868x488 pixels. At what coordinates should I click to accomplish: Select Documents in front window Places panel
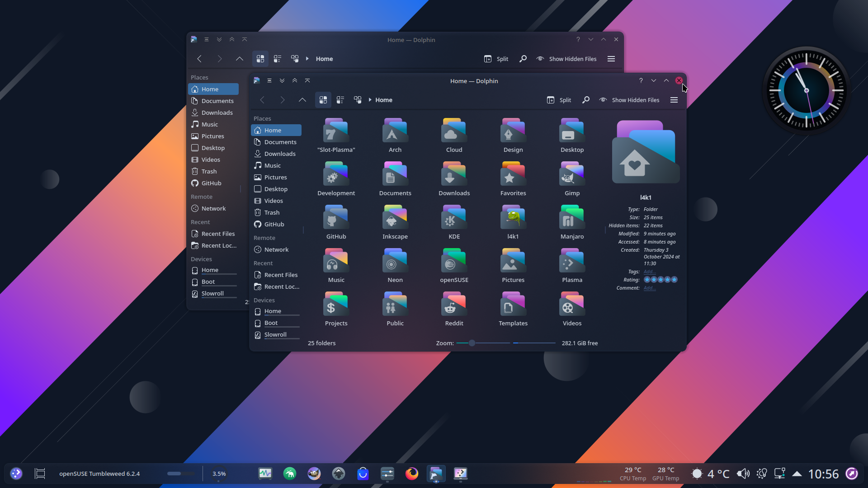[x=276, y=142]
